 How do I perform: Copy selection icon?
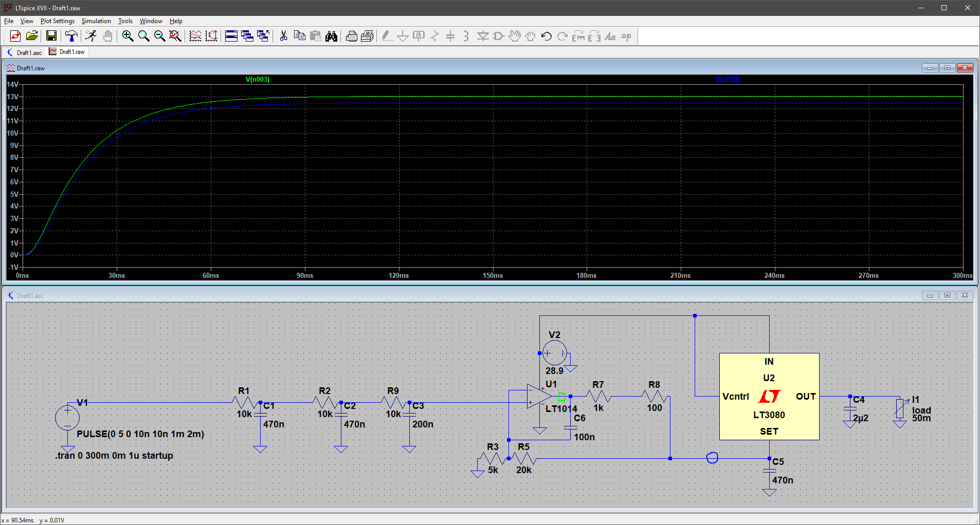point(299,36)
